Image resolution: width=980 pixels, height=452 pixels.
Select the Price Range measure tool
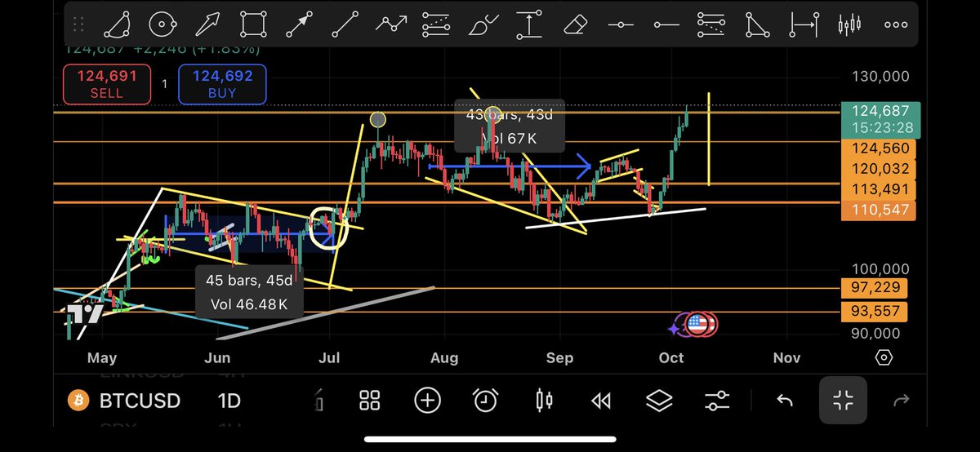point(529,24)
